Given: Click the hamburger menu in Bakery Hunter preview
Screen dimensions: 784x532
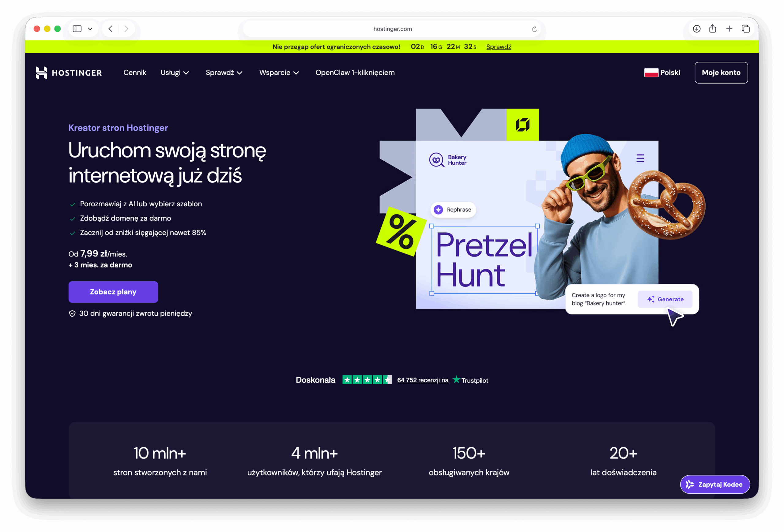Looking at the screenshot, I should click(x=640, y=158).
